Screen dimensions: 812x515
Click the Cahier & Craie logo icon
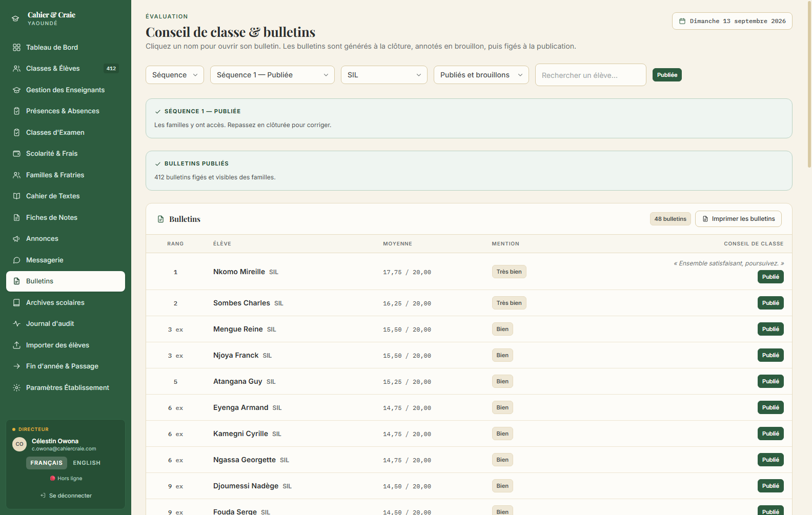point(15,18)
